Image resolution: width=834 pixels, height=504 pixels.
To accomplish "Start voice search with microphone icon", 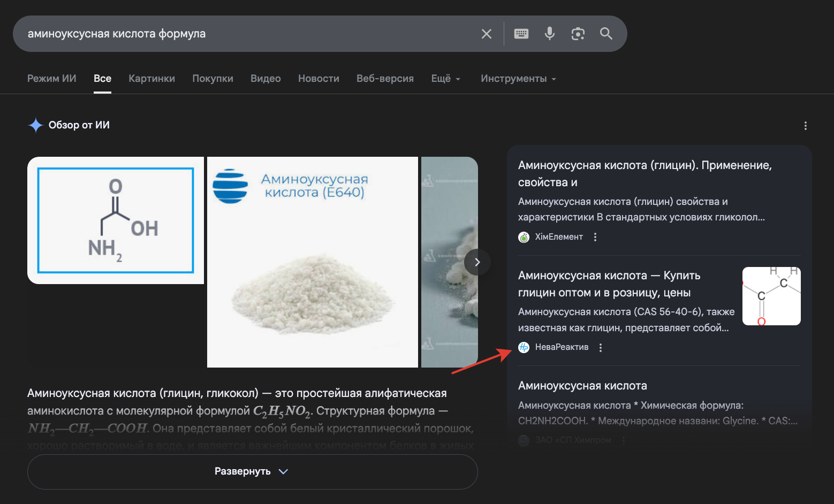I will coord(549,34).
